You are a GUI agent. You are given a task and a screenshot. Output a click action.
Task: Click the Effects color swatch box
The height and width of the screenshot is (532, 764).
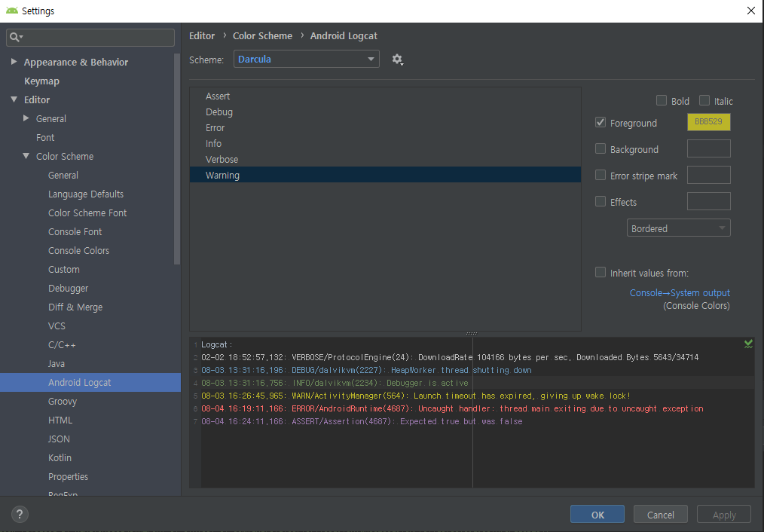[708, 201]
